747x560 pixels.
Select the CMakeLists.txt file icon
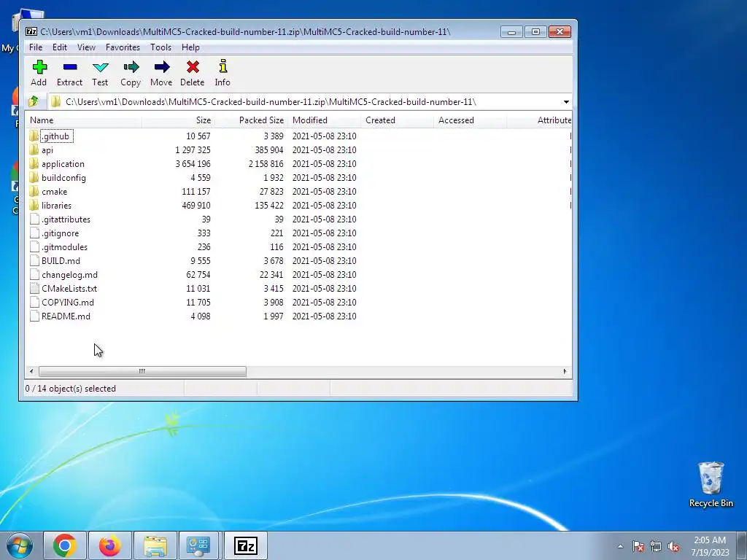pyautogui.click(x=34, y=288)
